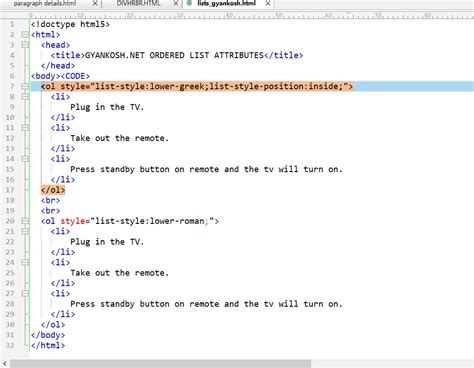Screen dimensions: 474x368
Task: Collapse the head fold marker on line 3
Action: [24, 45]
